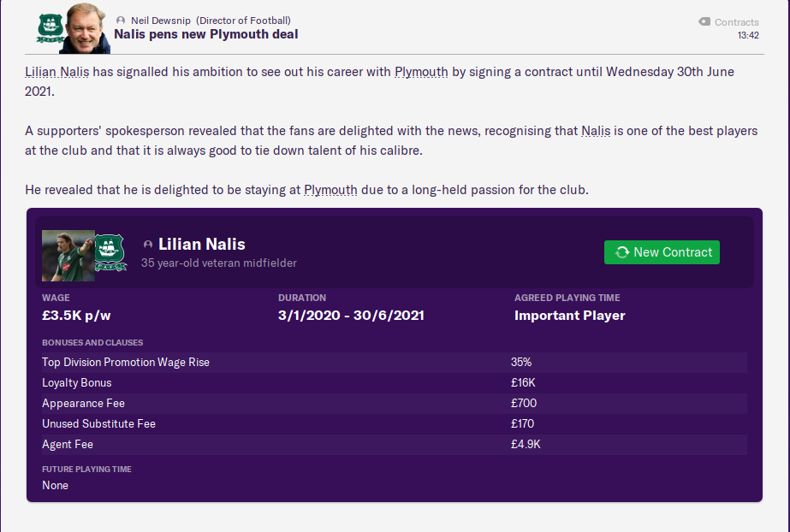Viewport: 790px width, 532px height.
Task: Click the Plymouth badge in the contract card
Action: tap(110, 252)
